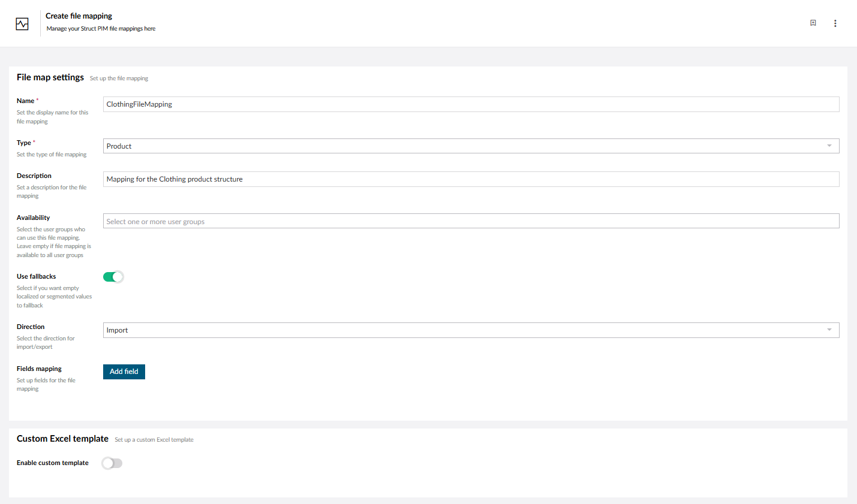Click the 'Manage your Struct PIM file mappings here' subtitle
Screen dimensions: 857x504
pyautogui.click(x=101, y=29)
